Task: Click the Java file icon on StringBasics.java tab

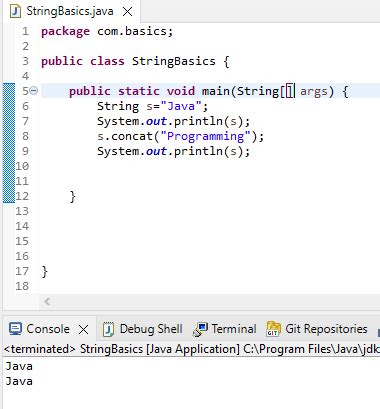Action: 15,12
